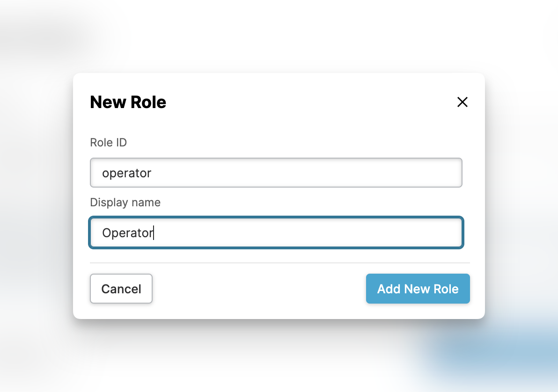Hit the X icon beside New Role title

(x=462, y=102)
